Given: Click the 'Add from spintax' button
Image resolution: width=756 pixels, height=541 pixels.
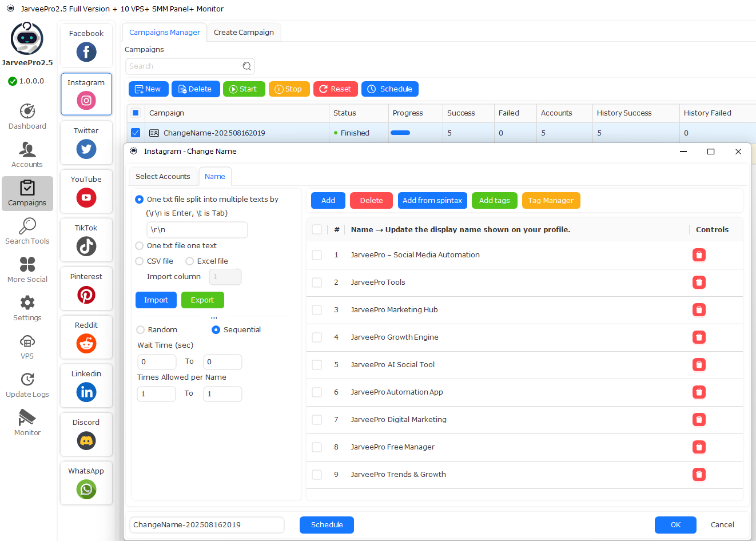Looking at the screenshot, I should click(x=432, y=201).
